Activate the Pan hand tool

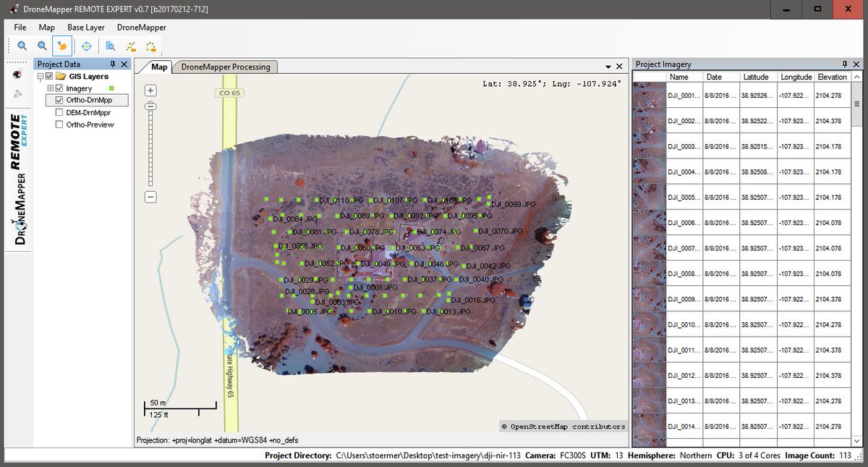click(62, 46)
